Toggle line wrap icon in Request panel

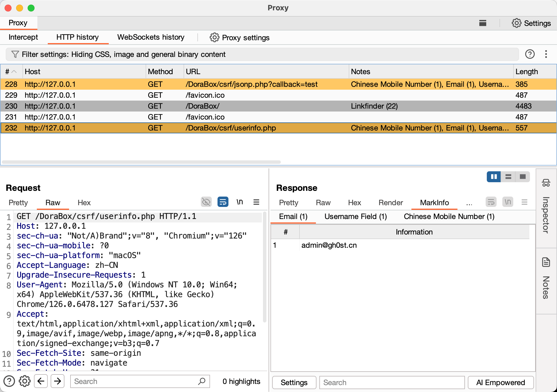(223, 202)
